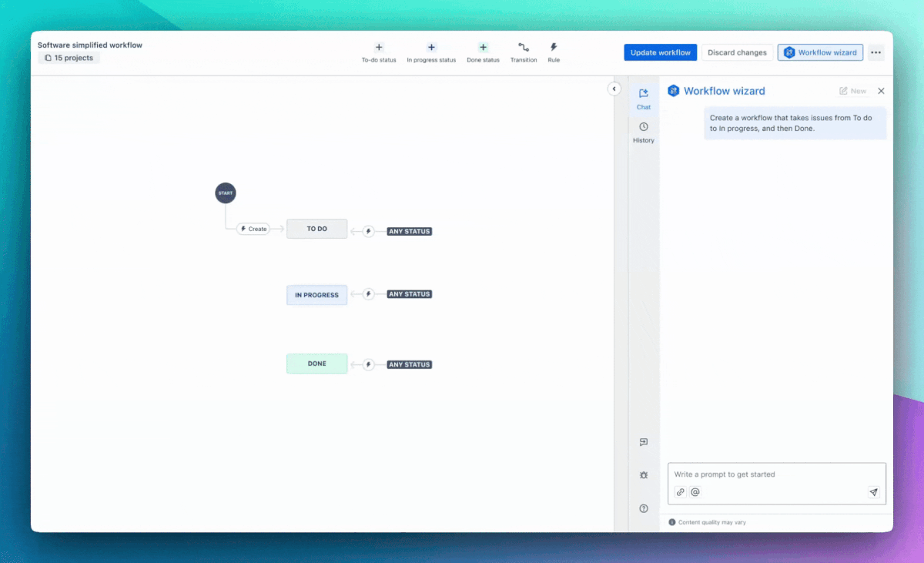The width and height of the screenshot is (924, 563).
Task: Click the Update workflow button
Action: 660,52
